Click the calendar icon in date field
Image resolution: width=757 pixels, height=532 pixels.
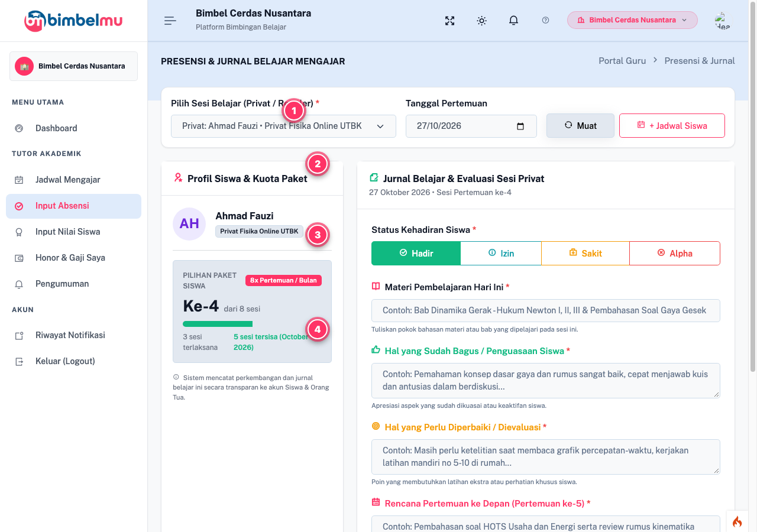pyautogui.click(x=520, y=126)
